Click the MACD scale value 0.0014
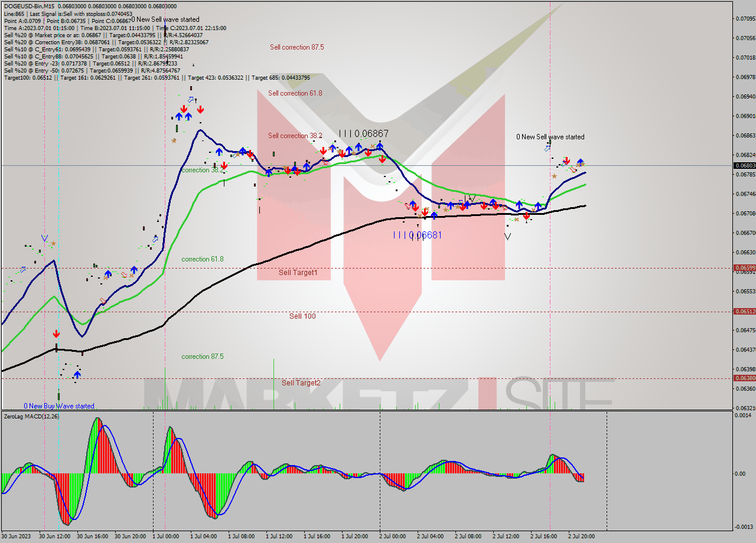 (x=743, y=416)
